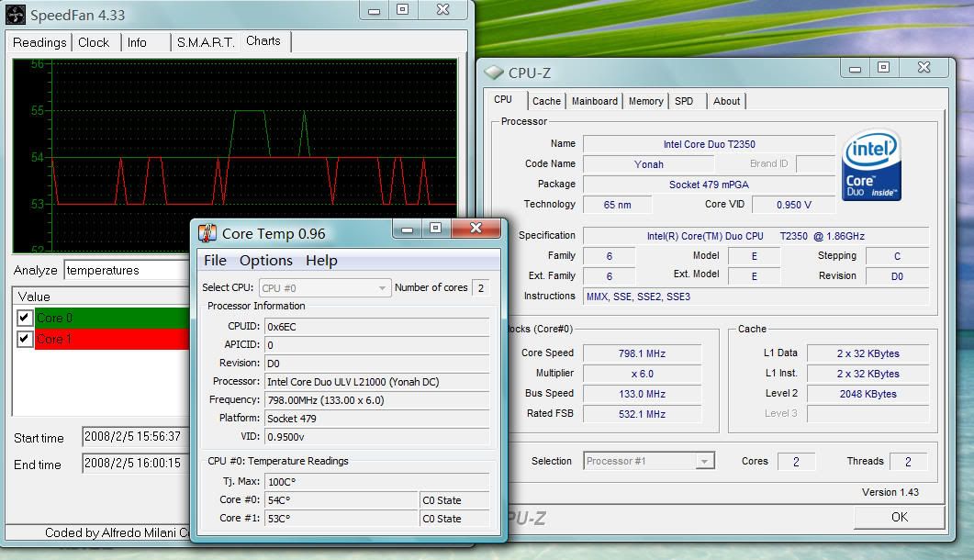Switch to SpeedFan Readings tab
Image resolution: width=974 pixels, height=560 pixels.
(39, 42)
